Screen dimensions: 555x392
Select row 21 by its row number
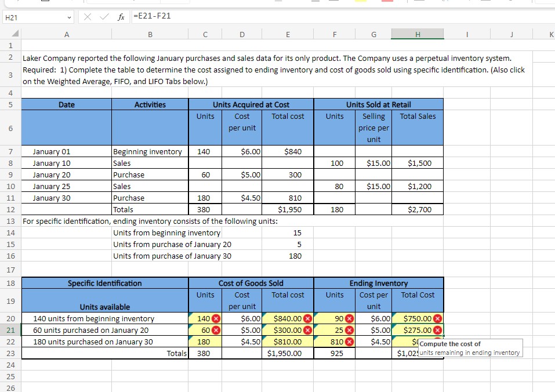tap(9, 330)
